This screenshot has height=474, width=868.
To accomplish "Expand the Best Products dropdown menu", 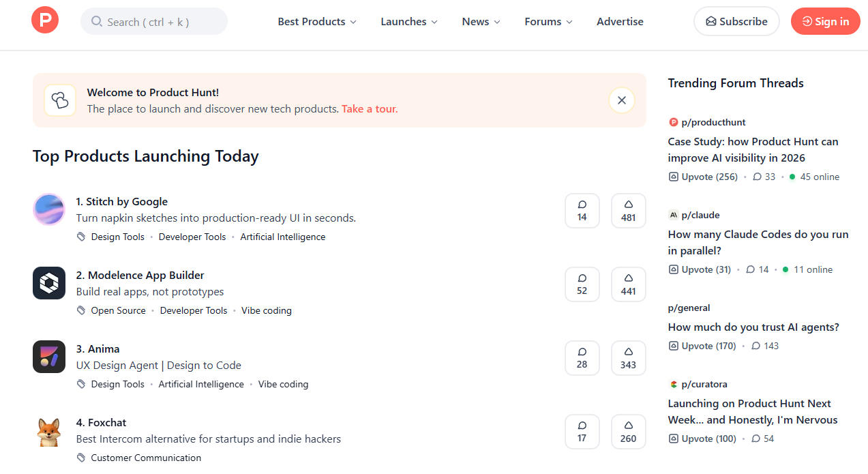I will click(317, 22).
